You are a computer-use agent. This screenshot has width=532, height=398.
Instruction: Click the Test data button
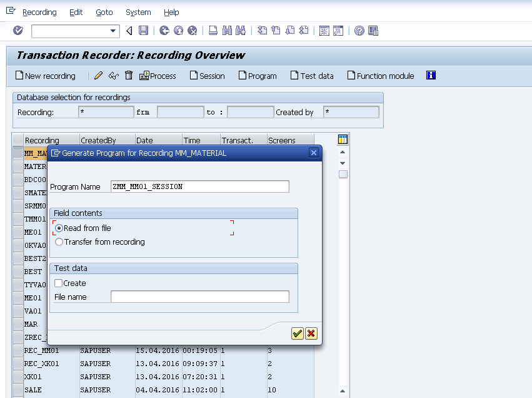click(311, 76)
